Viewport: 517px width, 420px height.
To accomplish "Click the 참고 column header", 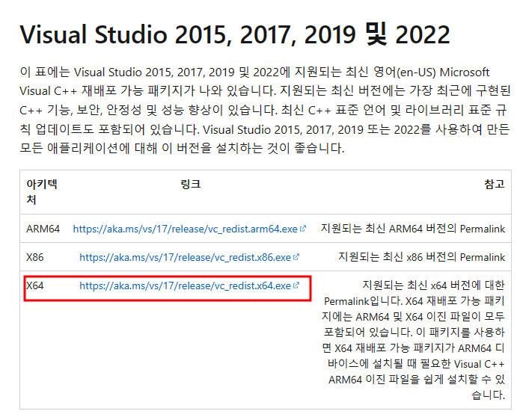I will click(x=495, y=184).
